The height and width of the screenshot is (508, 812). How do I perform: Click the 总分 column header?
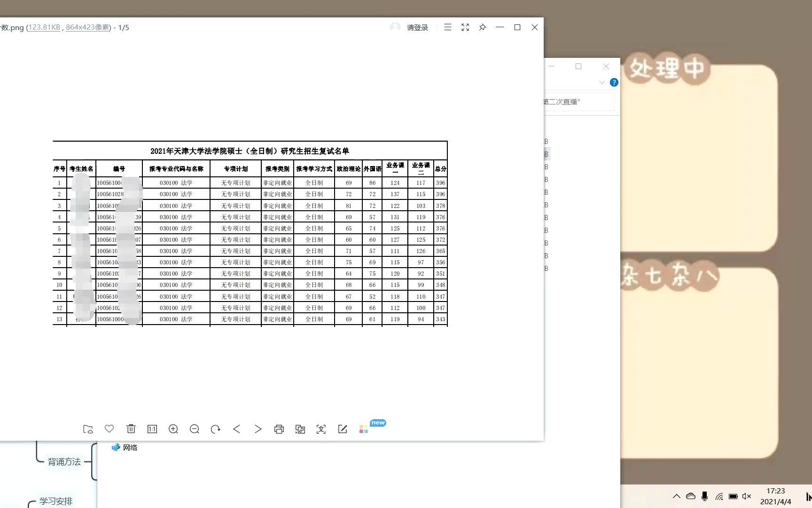tap(440, 169)
